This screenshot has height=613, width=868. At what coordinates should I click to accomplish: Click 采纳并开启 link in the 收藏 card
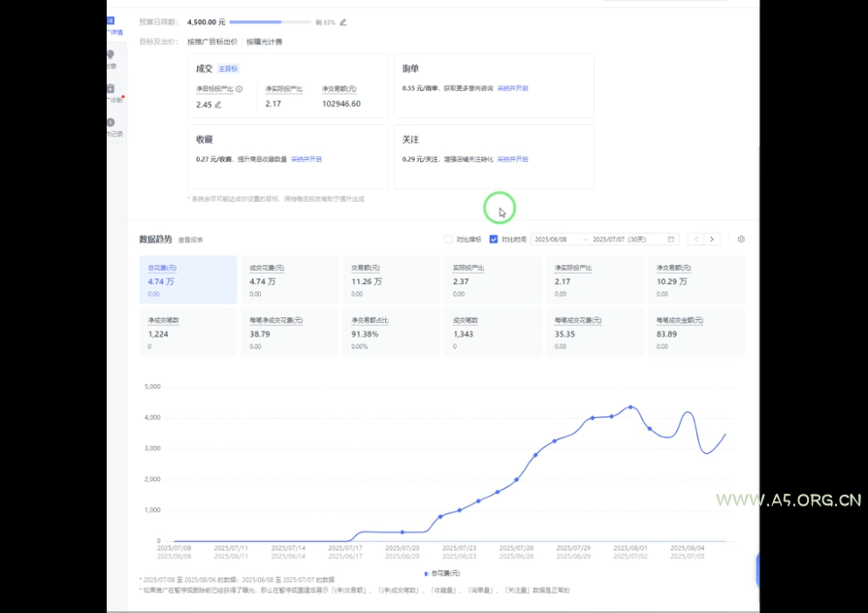click(305, 158)
